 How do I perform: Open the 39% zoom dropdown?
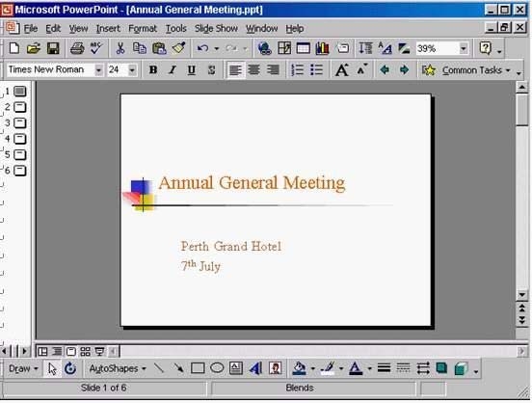click(x=464, y=48)
